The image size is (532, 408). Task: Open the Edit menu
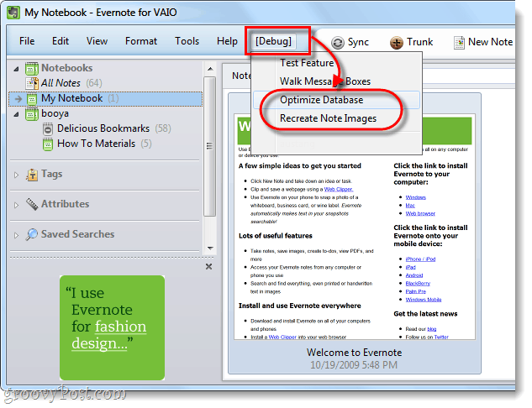tap(61, 41)
